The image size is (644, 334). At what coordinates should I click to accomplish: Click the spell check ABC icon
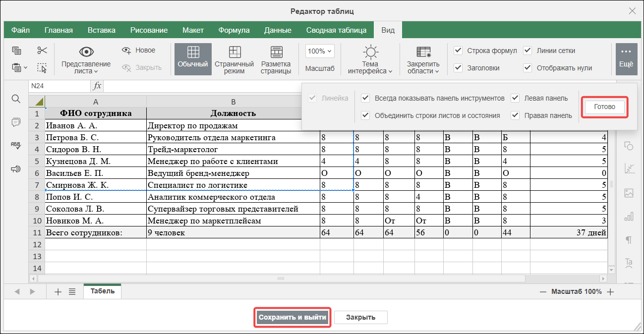coord(16,145)
